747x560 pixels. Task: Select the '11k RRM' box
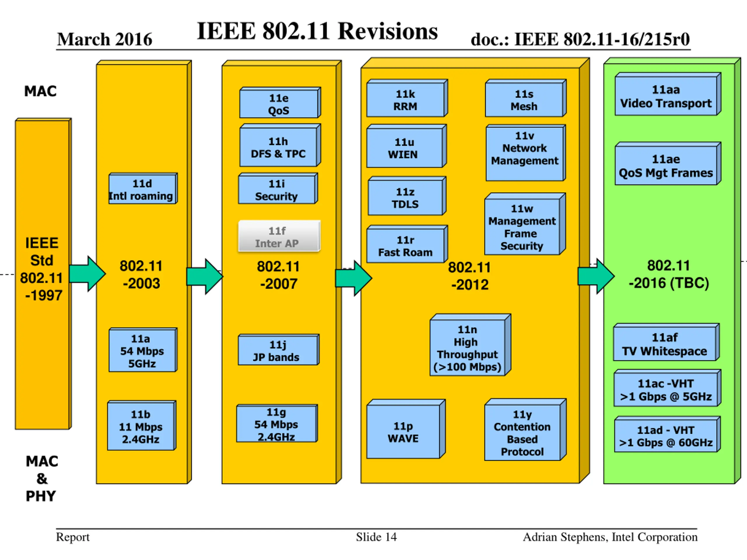(x=407, y=98)
